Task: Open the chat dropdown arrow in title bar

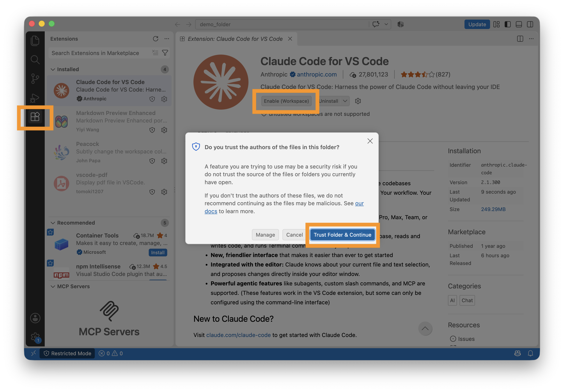Action: (386, 24)
